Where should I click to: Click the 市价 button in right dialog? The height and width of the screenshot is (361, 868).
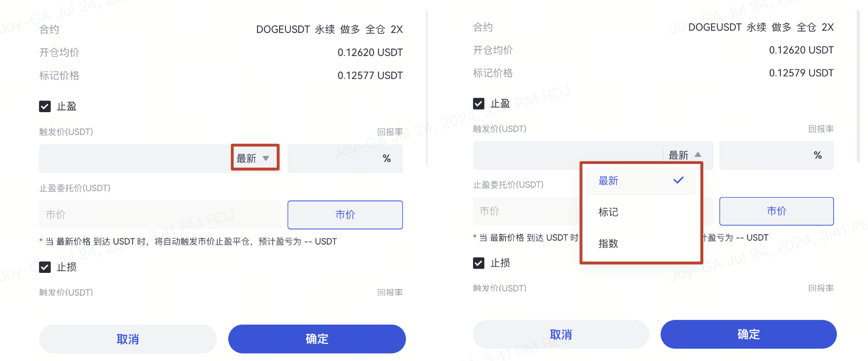pos(776,211)
